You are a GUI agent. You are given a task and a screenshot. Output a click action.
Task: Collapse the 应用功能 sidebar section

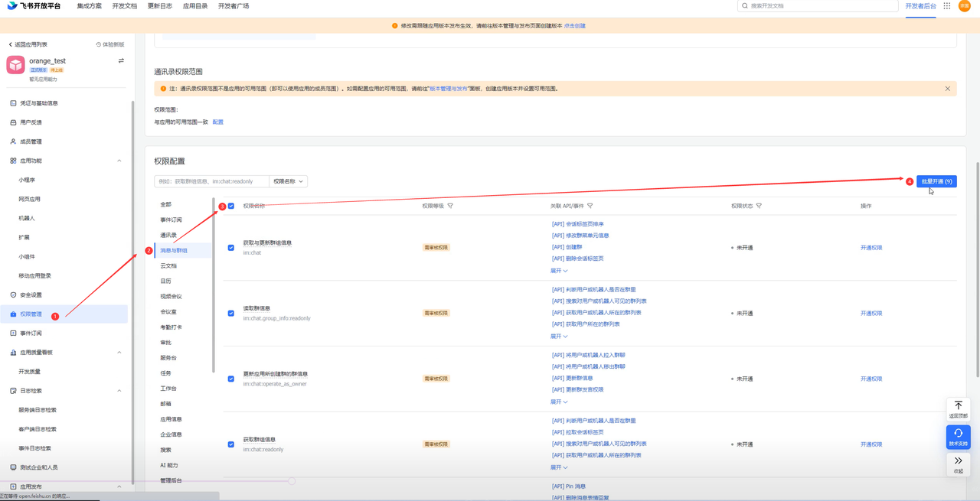pos(119,161)
